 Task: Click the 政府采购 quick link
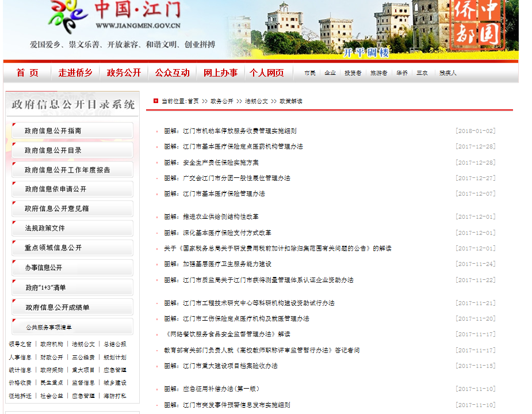(52, 370)
